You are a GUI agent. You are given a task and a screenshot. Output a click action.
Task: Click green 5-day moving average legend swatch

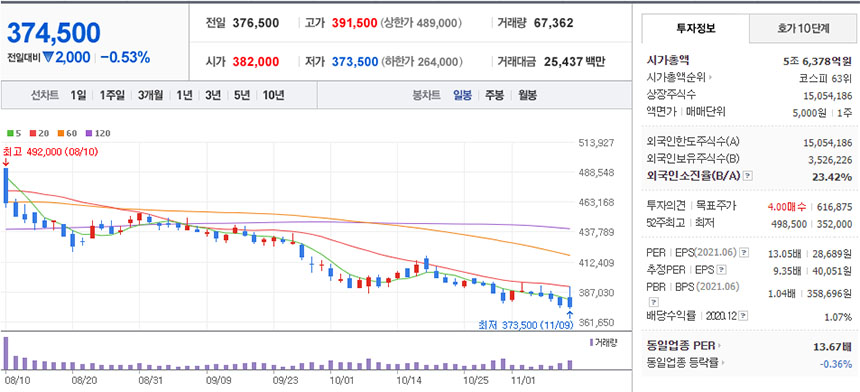click(10, 133)
